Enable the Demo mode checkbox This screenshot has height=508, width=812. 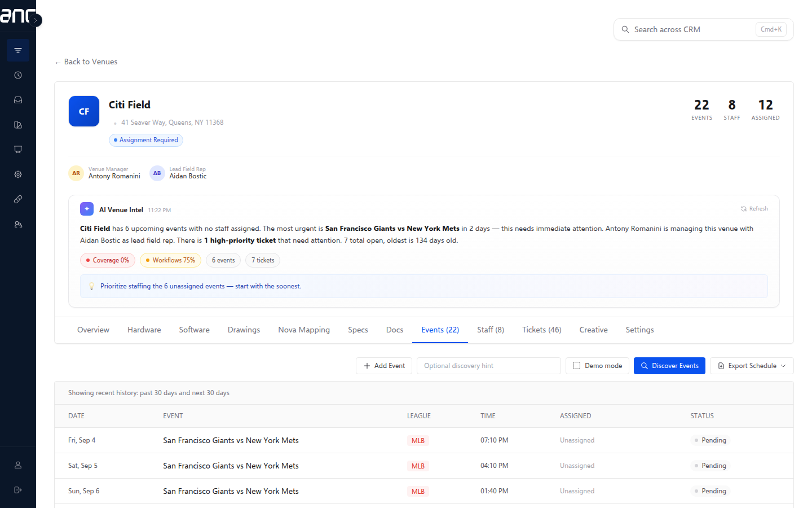pos(577,366)
